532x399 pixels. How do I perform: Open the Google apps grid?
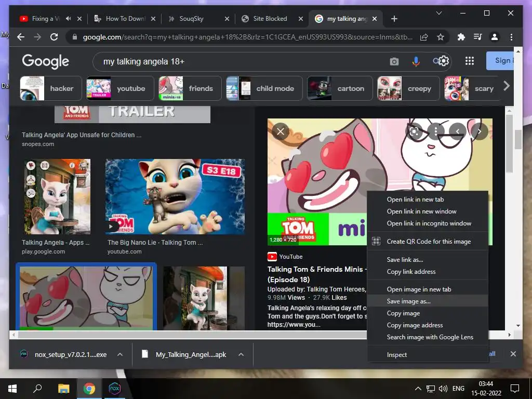(470, 61)
